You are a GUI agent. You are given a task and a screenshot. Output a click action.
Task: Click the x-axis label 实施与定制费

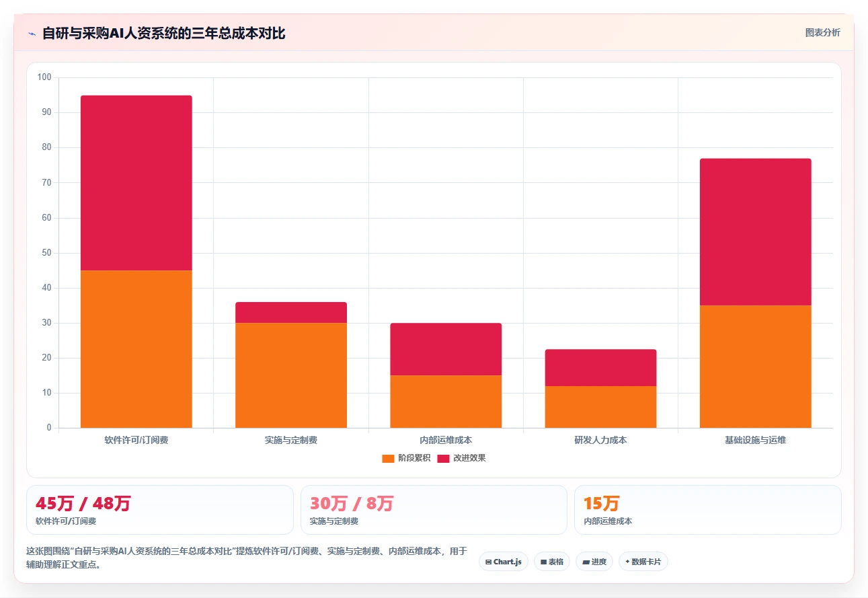pos(291,440)
